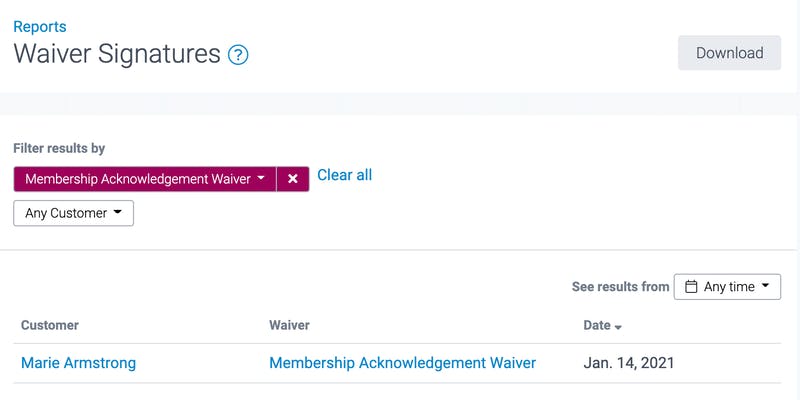Remove the Membership Acknowledgement Waiver filter with X
800x400 pixels.
(293, 179)
